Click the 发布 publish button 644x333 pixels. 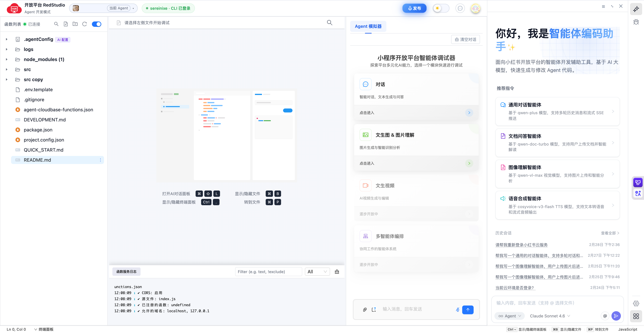click(414, 8)
